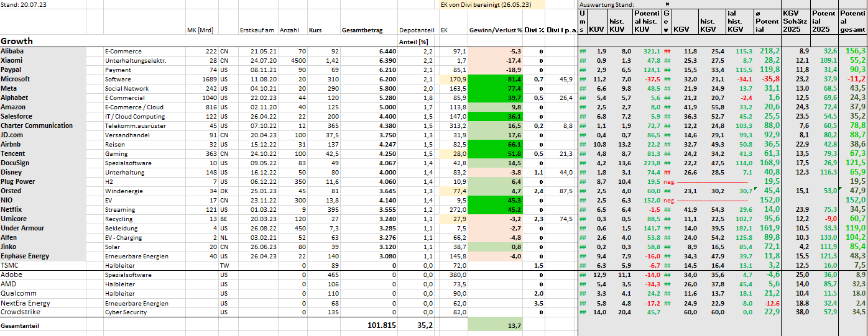The width and height of the screenshot is (868, 336).
Task: Select Microsoft's green 81,4 gain cell
Action: (495, 79)
